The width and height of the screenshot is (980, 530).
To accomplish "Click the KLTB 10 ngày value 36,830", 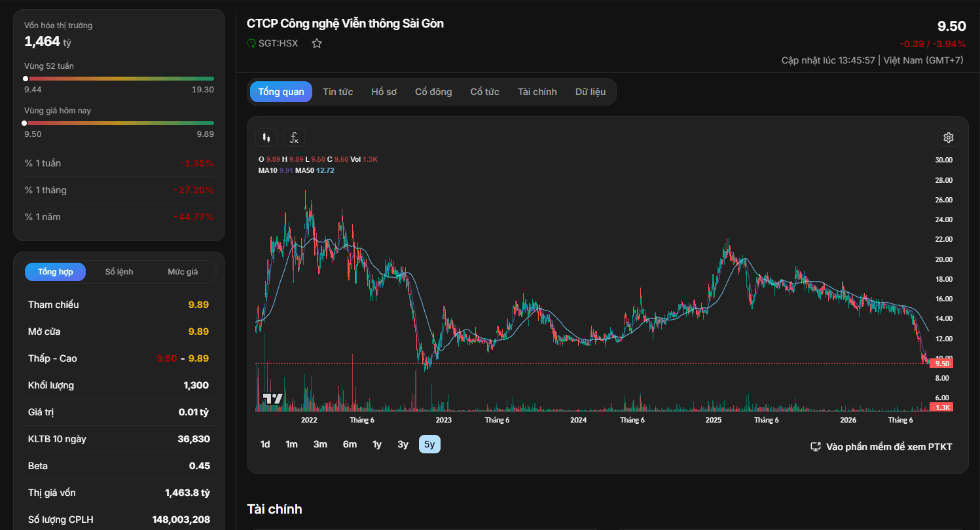I will [x=194, y=439].
